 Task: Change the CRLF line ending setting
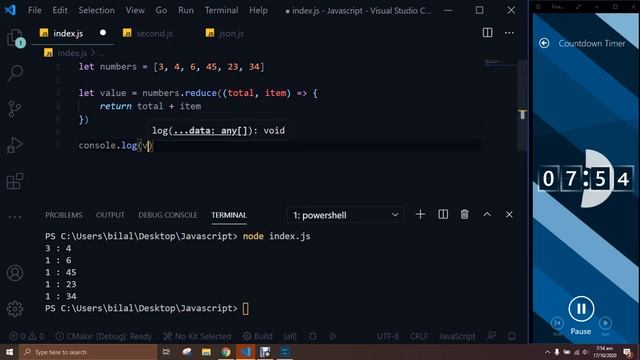coord(419,336)
